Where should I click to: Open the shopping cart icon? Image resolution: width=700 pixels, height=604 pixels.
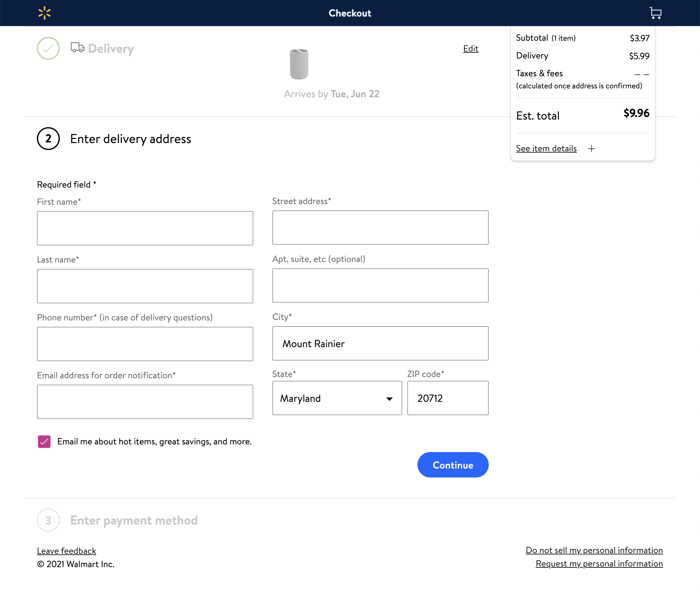[655, 13]
